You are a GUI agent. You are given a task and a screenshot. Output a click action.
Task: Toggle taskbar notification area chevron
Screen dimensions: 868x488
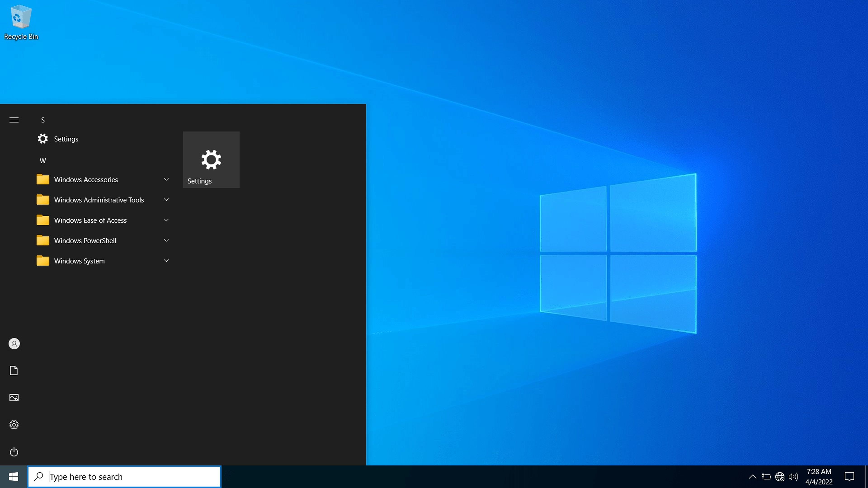coord(752,476)
